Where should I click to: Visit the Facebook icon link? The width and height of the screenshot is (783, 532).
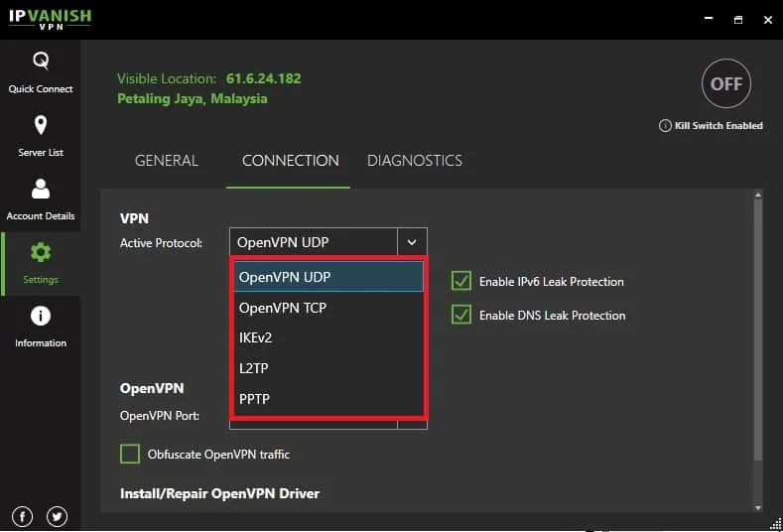pyautogui.click(x=23, y=516)
